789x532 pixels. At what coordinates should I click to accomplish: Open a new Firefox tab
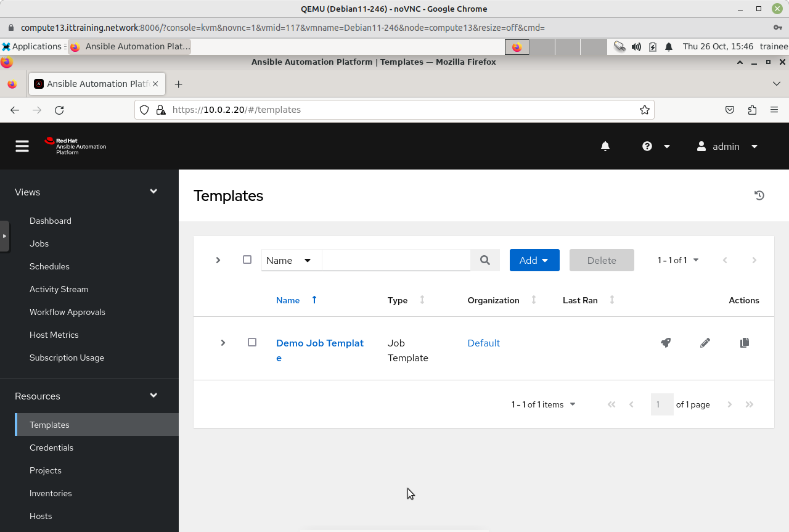click(178, 84)
